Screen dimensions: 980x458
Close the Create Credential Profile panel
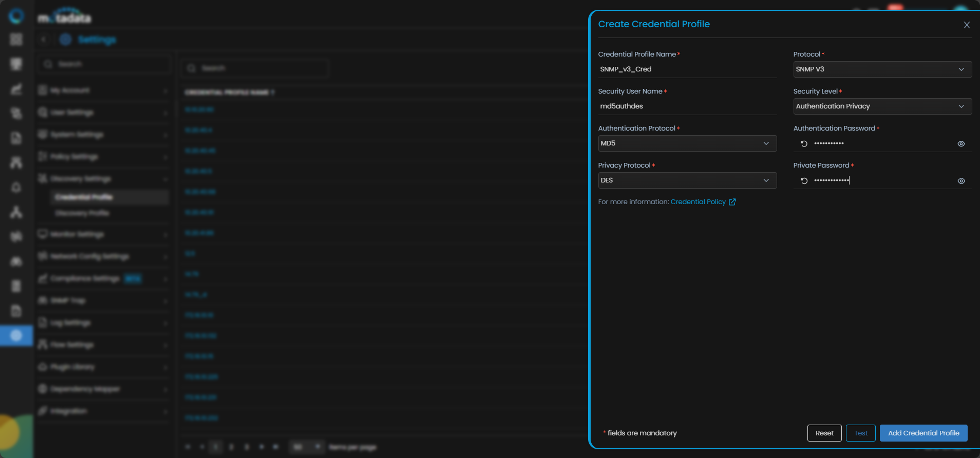point(967,25)
